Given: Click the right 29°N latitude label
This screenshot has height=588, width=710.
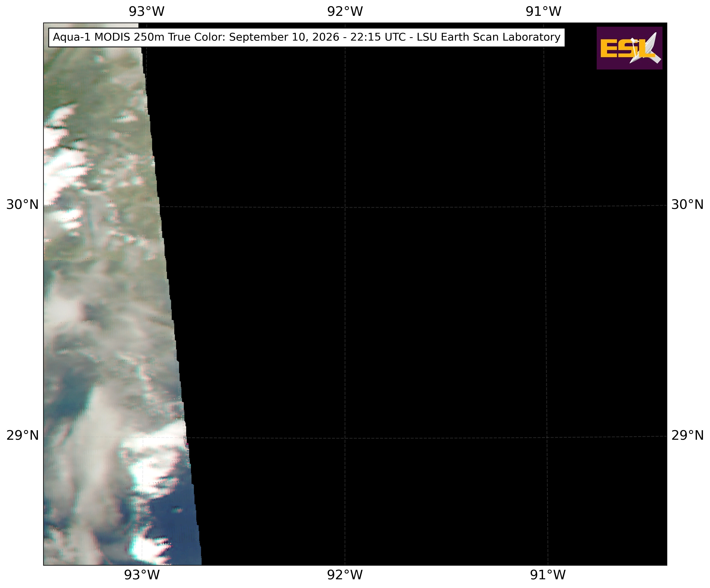Looking at the screenshot, I should pyautogui.click(x=687, y=436).
